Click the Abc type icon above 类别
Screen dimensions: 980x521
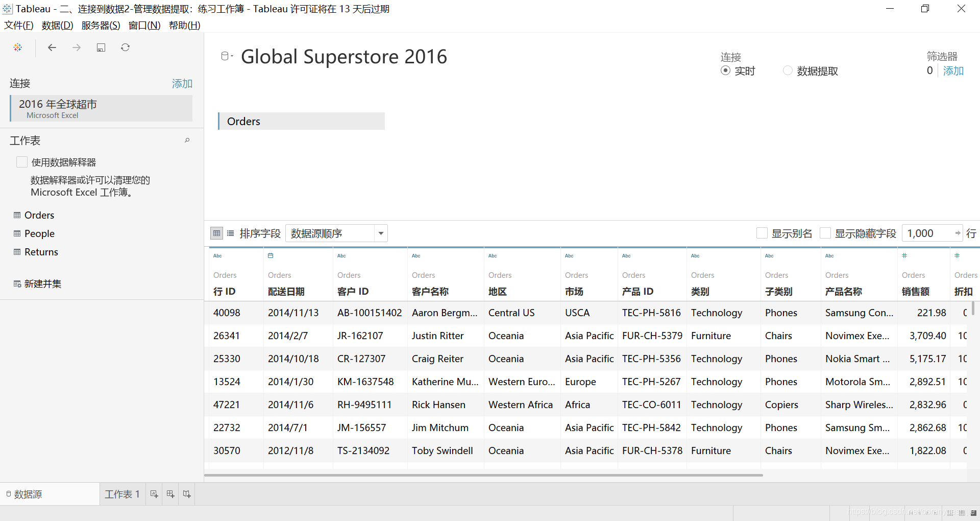point(695,256)
